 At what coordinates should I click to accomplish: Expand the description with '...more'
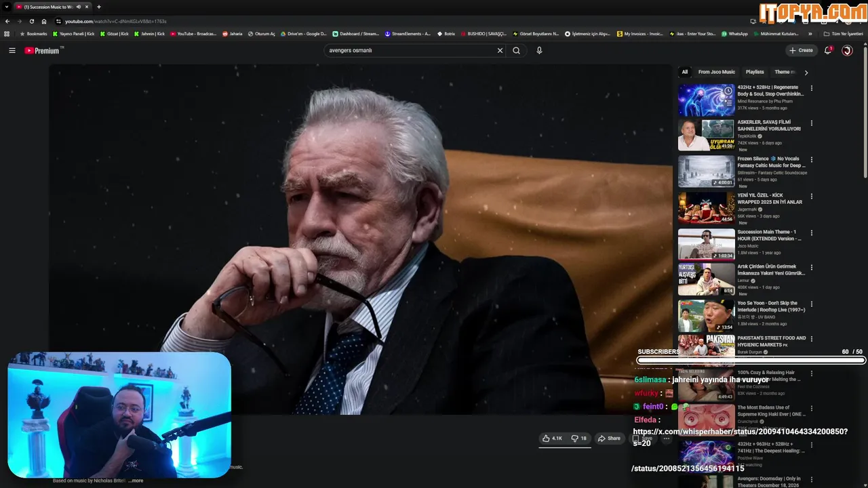pos(136,481)
